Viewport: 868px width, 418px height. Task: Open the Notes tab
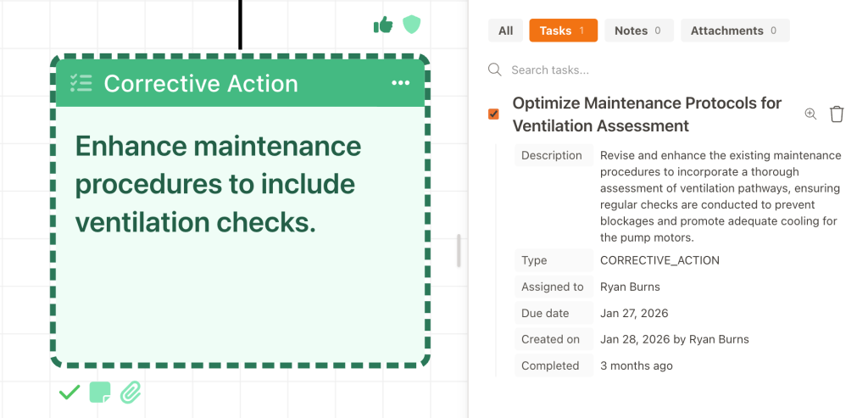pos(639,31)
